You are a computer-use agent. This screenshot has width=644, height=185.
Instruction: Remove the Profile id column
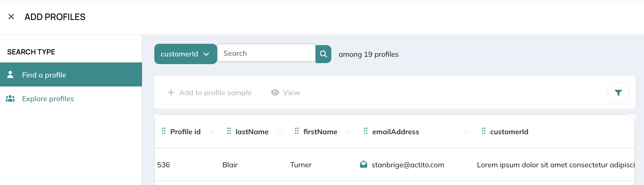pos(212,132)
